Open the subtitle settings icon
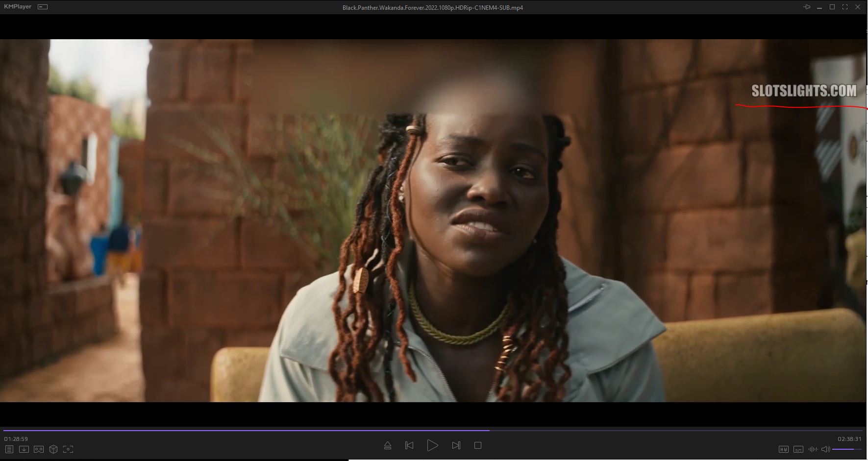 (x=798, y=449)
